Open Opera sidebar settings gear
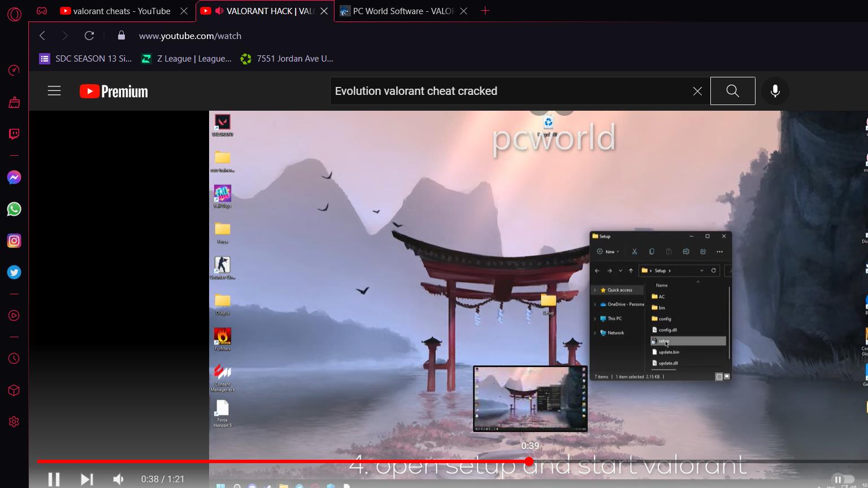Image resolution: width=868 pixels, height=488 pixels. pyautogui.click(x=14, y=422)
